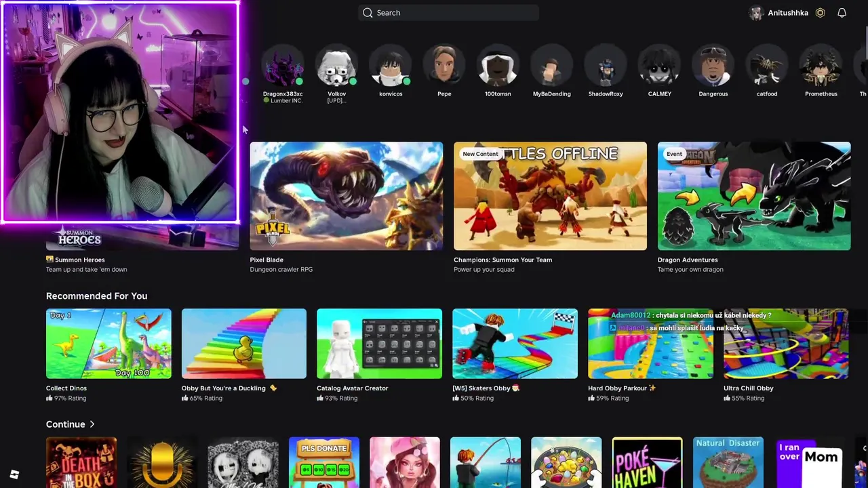Open I ran over Mom game tile
Viewport: 868px width, 488px height.
[x=809, y=463]
